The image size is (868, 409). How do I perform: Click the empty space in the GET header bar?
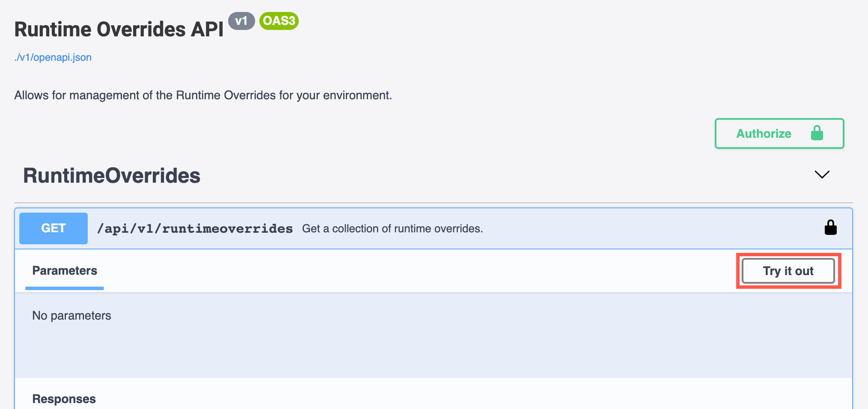(x=642, y=229)
